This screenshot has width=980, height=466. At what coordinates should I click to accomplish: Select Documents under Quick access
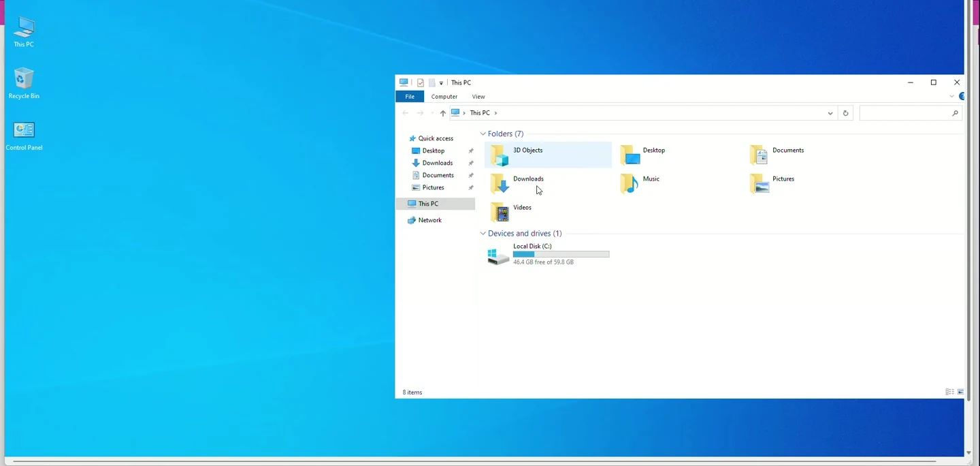438,175
